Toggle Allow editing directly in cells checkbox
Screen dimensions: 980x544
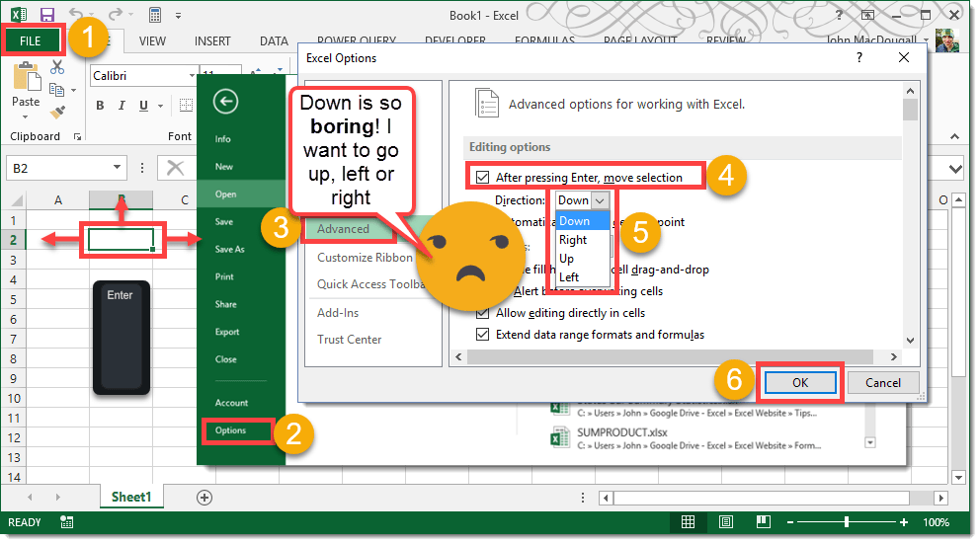pos(482,313)
